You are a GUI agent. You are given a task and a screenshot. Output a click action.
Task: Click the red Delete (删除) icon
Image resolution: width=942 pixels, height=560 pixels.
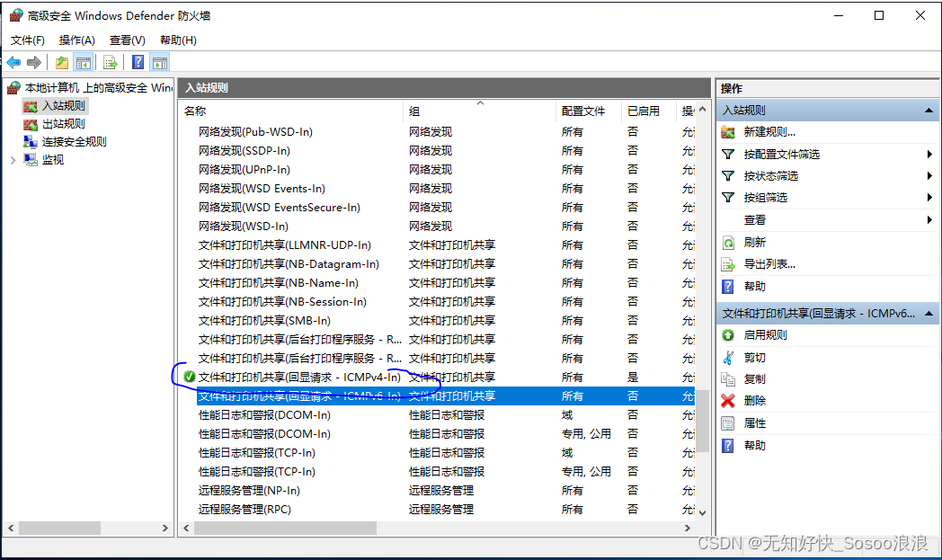[x=728, y=402]
